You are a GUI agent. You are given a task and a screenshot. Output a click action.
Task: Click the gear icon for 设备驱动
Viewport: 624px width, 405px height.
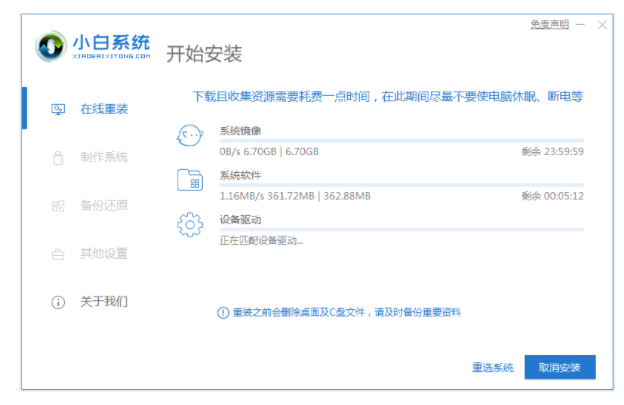pyautogui.click(x=190, y=225)
